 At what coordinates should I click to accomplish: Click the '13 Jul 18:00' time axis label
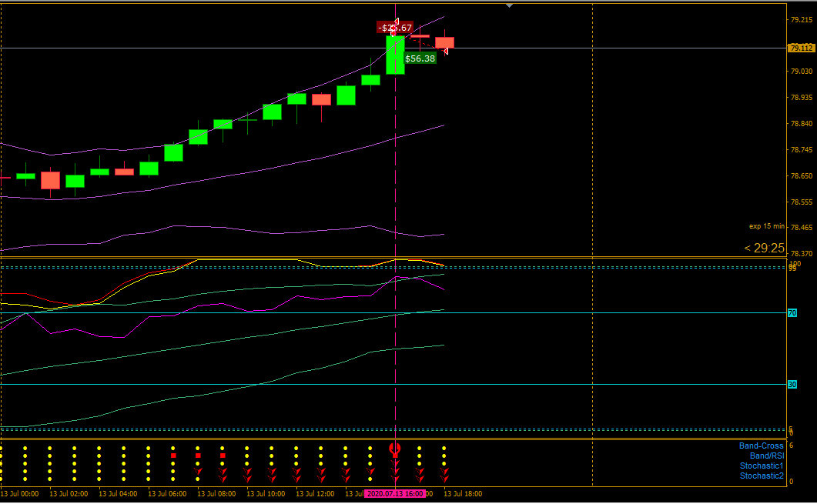(x=464, y=493)
